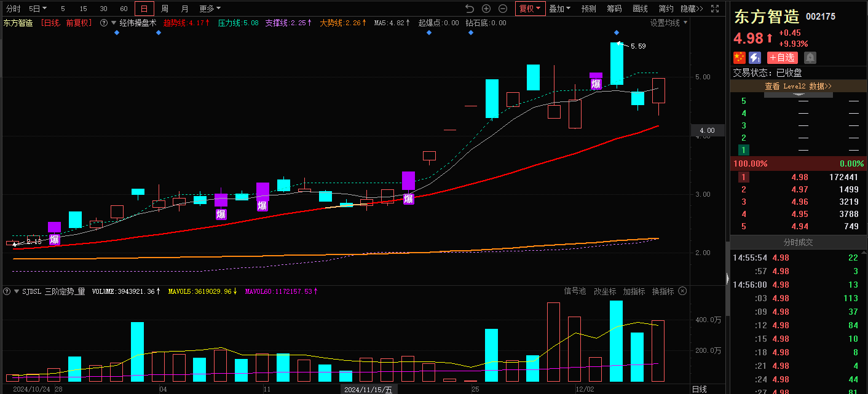Click the +自选 add to watchlist button
Image resolution: width=868 pixels, height=394 pixels.
click(782, 58)
